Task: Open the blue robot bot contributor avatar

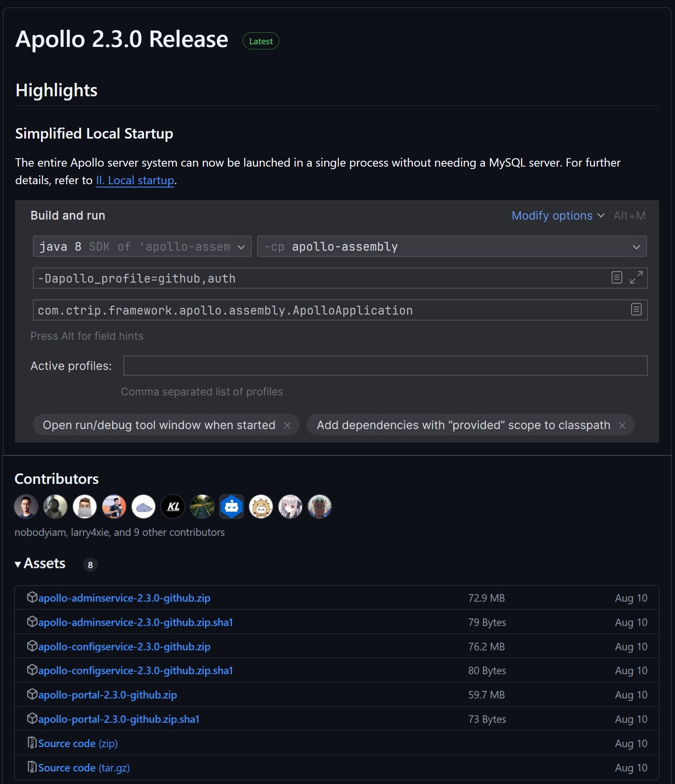Action: point(232,506)
